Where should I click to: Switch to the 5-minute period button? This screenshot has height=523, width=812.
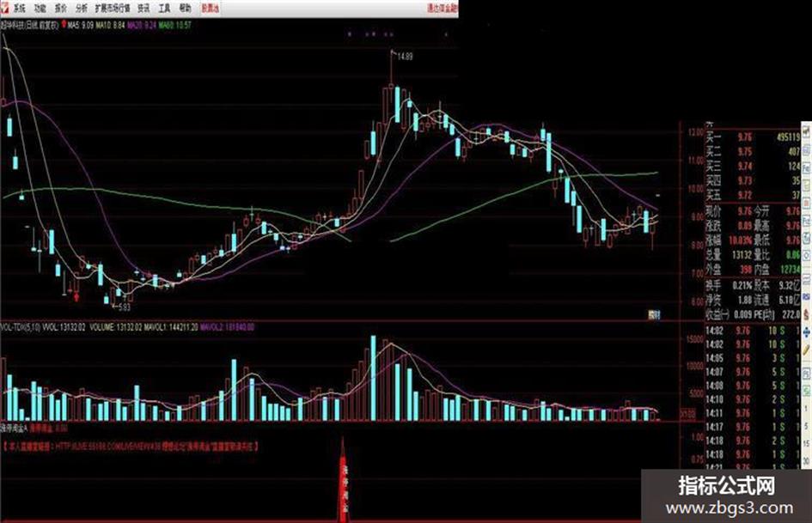pos(806,426)
